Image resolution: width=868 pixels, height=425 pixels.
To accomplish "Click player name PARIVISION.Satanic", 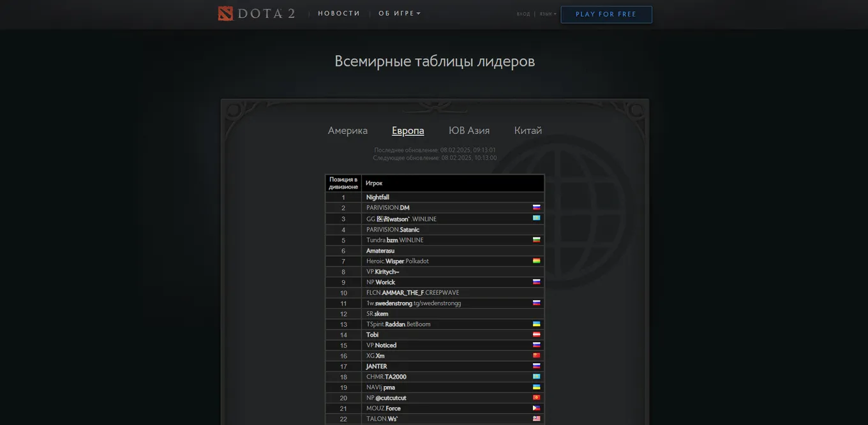I will [393, 230].
